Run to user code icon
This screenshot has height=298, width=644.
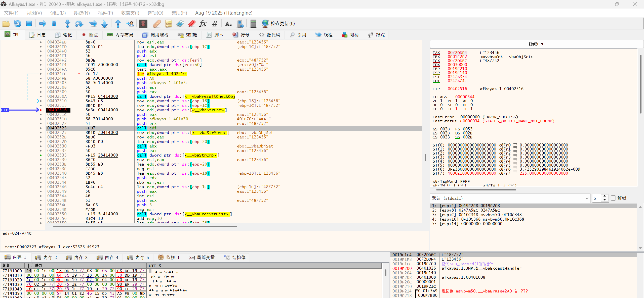click(130, 24)
